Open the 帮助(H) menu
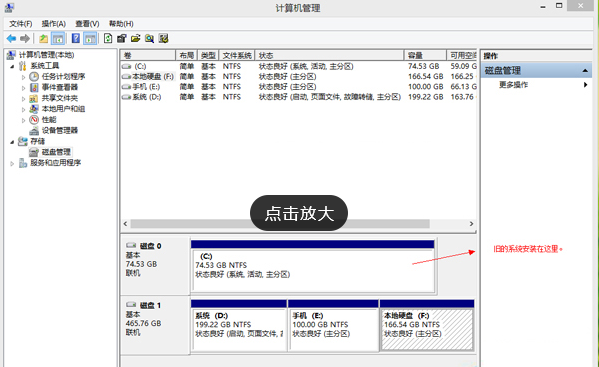 click(x=121, y=24)
